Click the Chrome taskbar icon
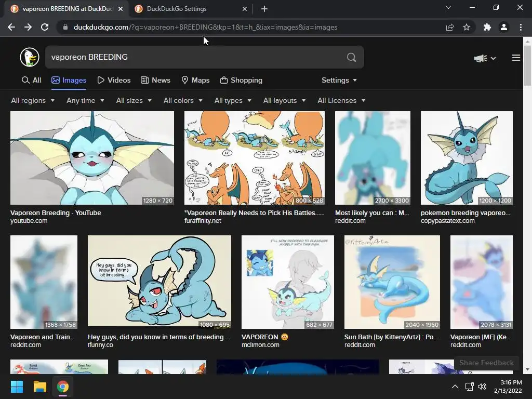Screen dimensions: 532x399 63,387
